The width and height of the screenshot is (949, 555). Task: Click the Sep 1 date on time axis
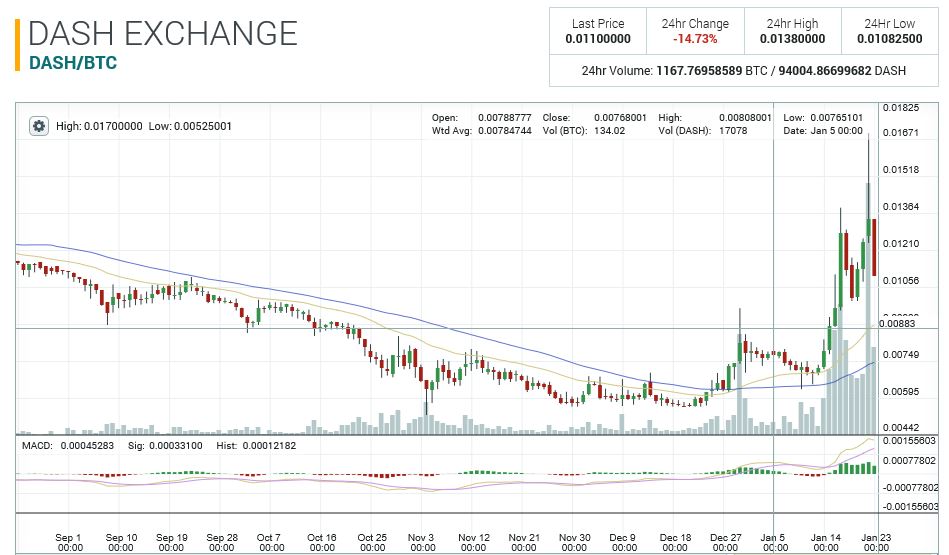pyautogui.click(x=69, y=542)
